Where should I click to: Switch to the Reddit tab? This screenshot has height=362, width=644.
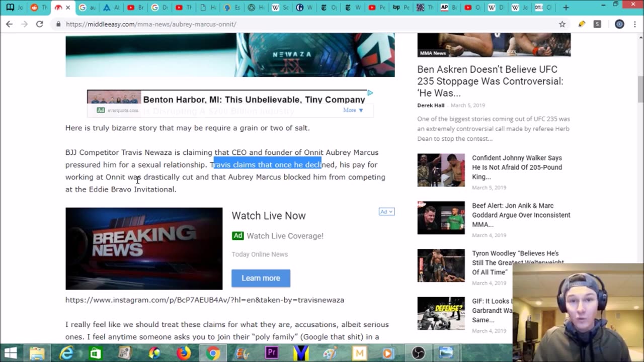(38, 8)
